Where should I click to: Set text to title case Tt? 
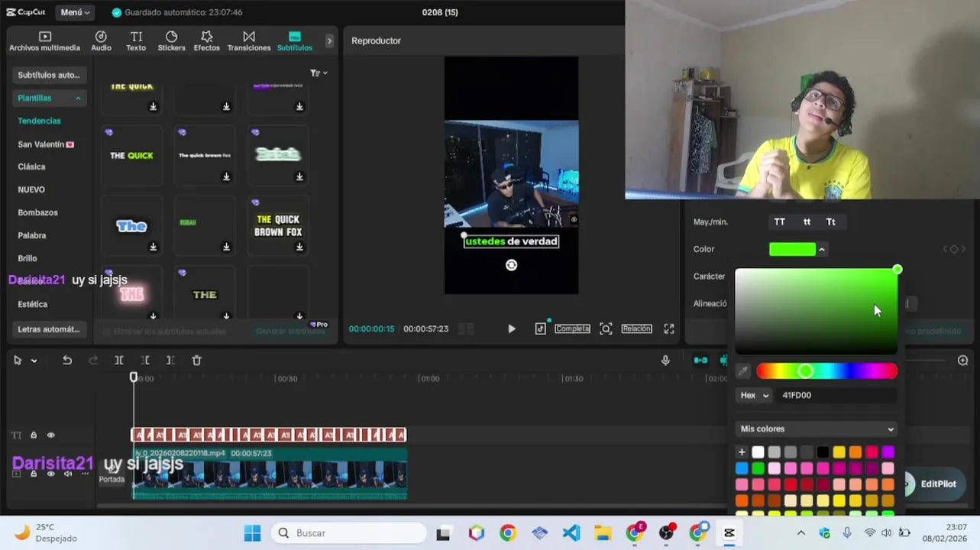click(x=830, y=222)
